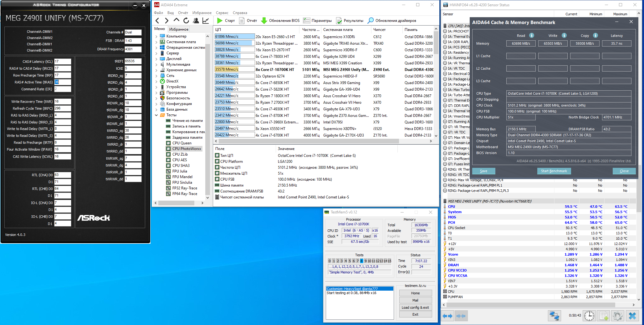Click HWiNFO log file icon with plus
Image resolution: width=644 pixels, height=325 pixels.
[604, 316]
